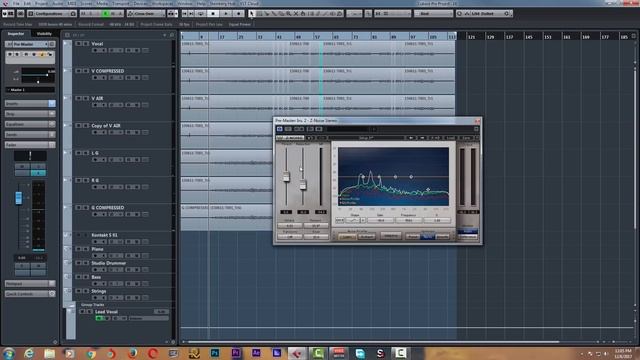Click the Save button in Z-Noise toolbar
Image resolution: width=640 pixels, height=360 pixels.
pos(466,138)
